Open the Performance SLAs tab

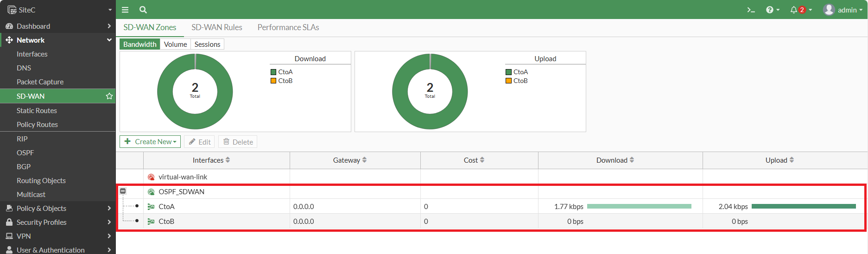[x=288, y=27]
